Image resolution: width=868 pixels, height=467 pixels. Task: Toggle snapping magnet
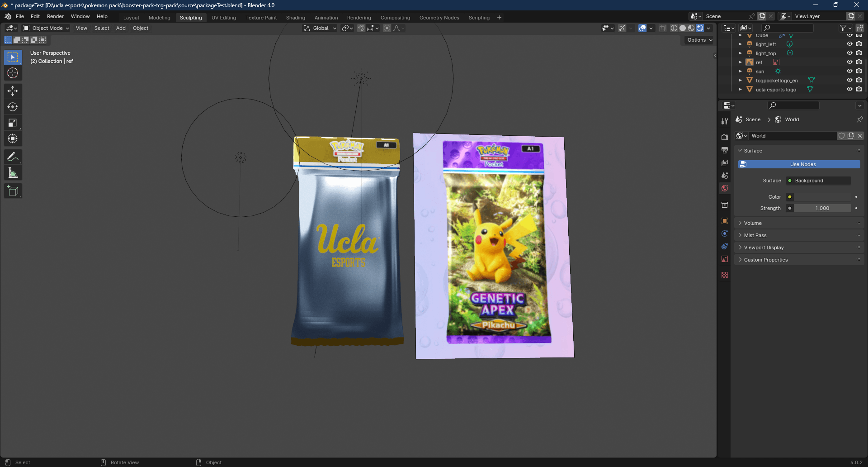361,28
